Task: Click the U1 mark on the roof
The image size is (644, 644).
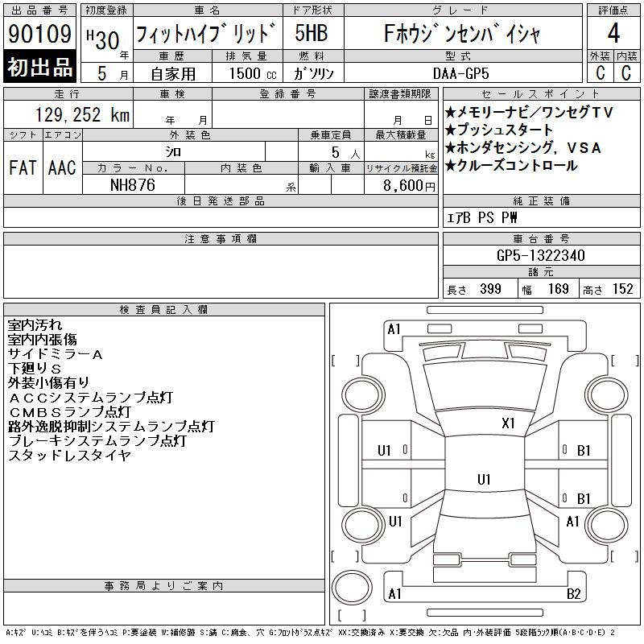Action: point(484,479)
